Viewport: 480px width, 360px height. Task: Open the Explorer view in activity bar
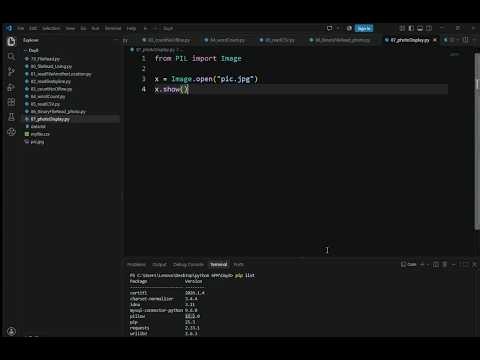point(11,41)
